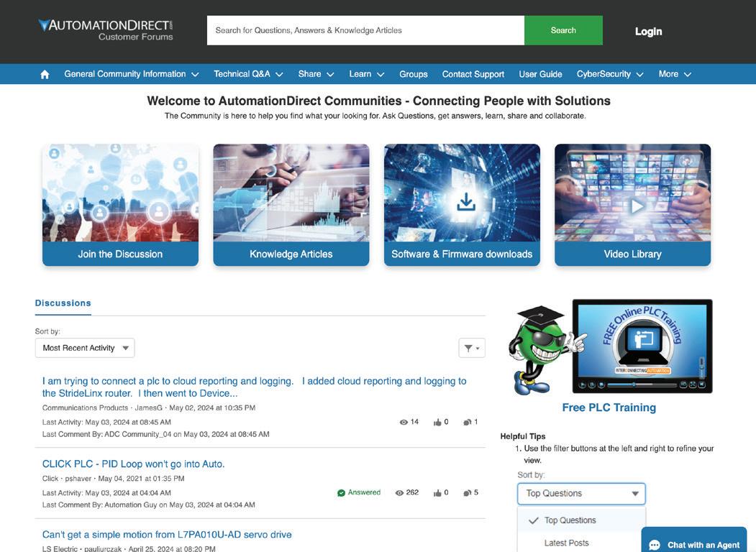
Task: Click the AutomationDirect Customer Forums logo
Action: coord(106,30)
